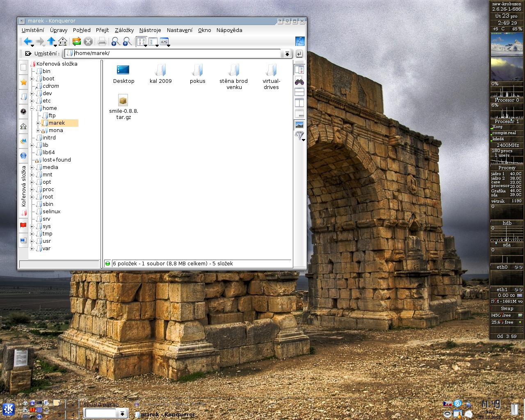Viewport: 525px width, 420px height.
Task: Select the smile-0.8.8.tar.gz archive file
Action: point(123,107)
